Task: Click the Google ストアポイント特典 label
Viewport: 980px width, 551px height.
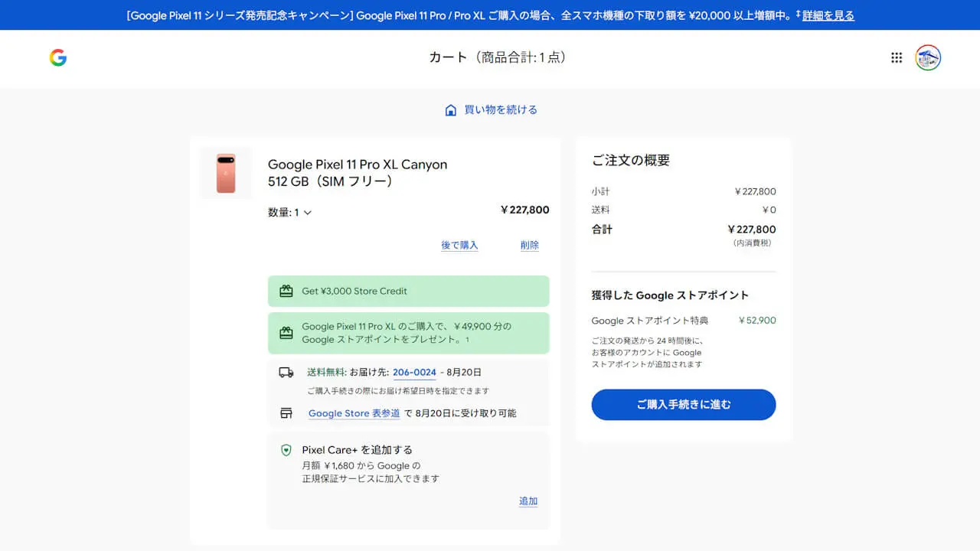Action: [650, 321]
